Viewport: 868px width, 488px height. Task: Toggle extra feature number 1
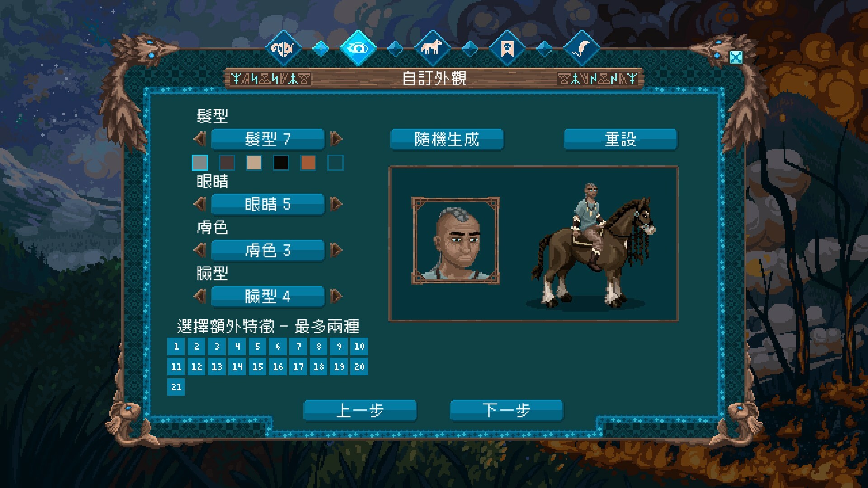pos(176,347)
